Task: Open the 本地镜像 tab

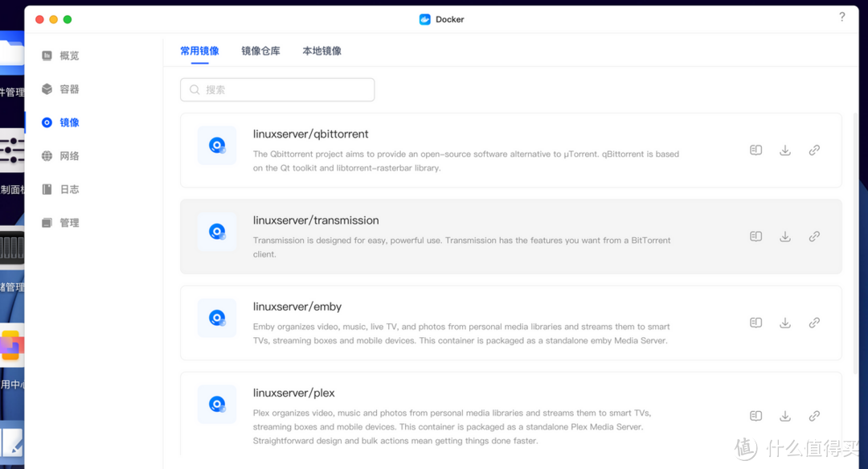Action: click(321, 50)
